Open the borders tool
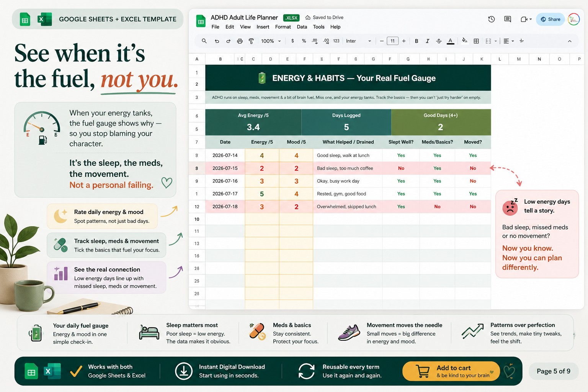The width and height of the screenshot is (588, 392). [x=476, y=41]
